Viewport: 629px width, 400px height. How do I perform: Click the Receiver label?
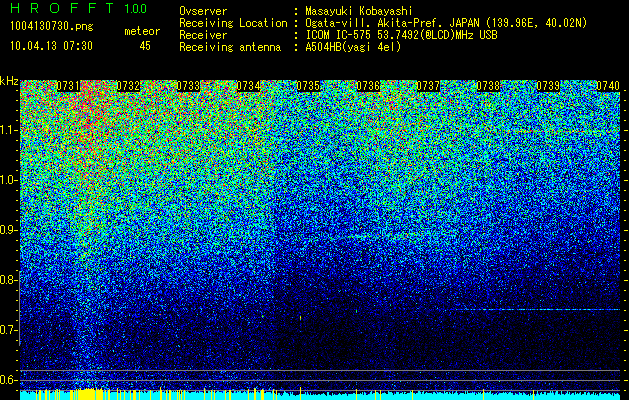[203, 35]
